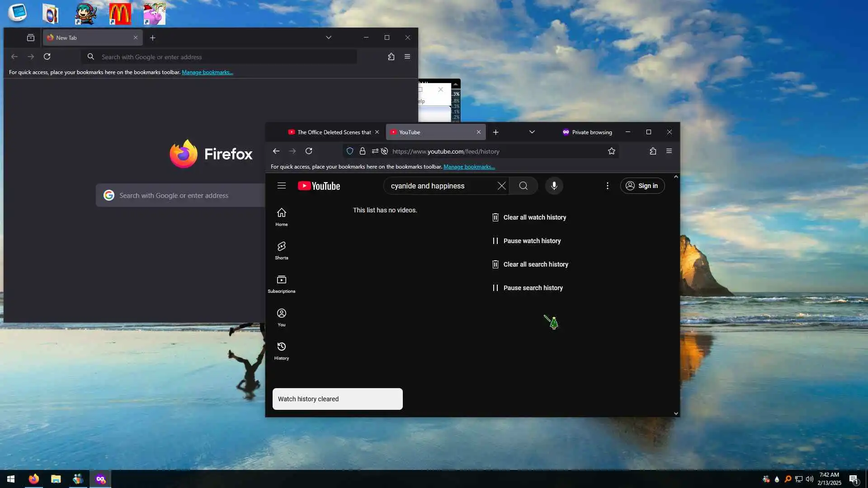Click the microphone voice search icon
Image resolution: width=868 pixels, height=488 pixels.
554,186
